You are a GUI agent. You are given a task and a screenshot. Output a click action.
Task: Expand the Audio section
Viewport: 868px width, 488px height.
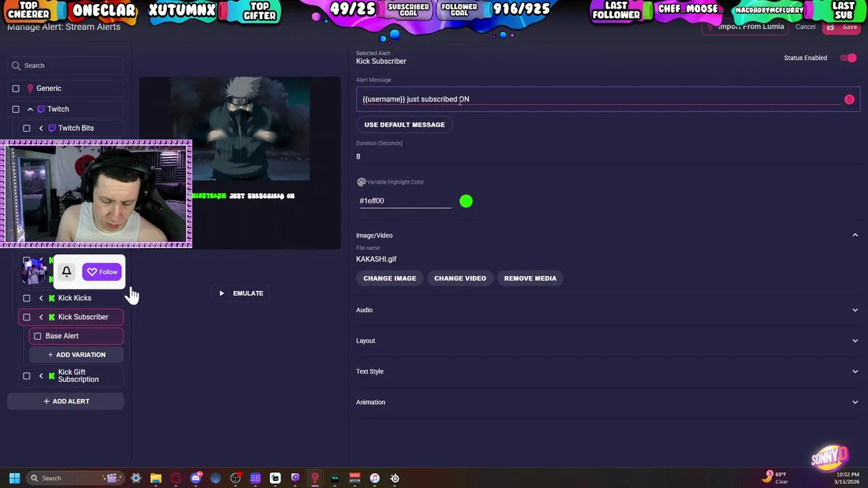(x=608, y=310)
